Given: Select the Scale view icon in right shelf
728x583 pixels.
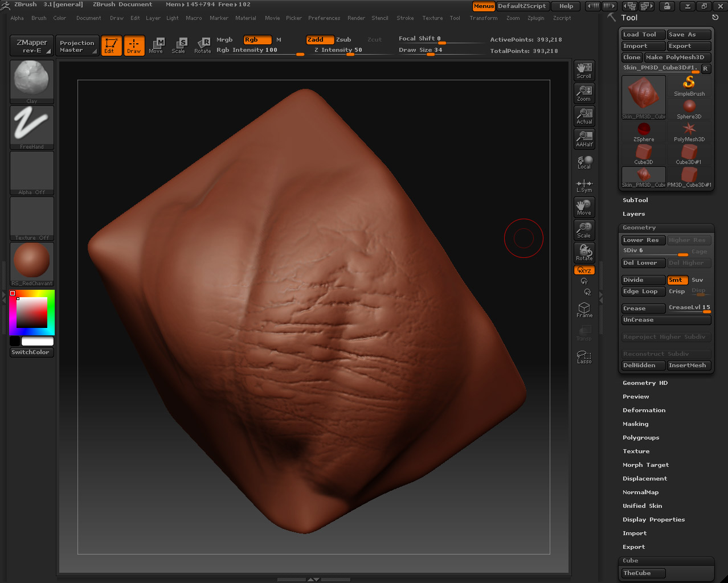Looking at the screenshot, I should (584, 230).
